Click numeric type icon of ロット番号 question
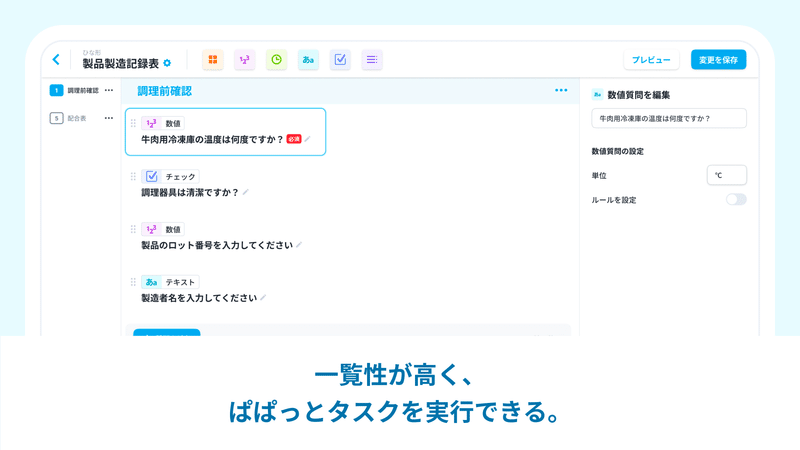Viewport: 800px width, 450px height. click(x=151, y=229)
